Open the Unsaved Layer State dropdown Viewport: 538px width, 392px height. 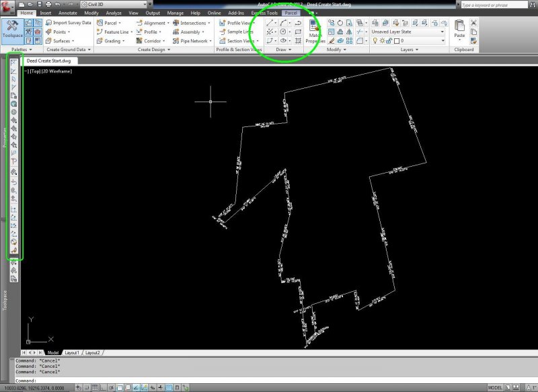[408, 32]
